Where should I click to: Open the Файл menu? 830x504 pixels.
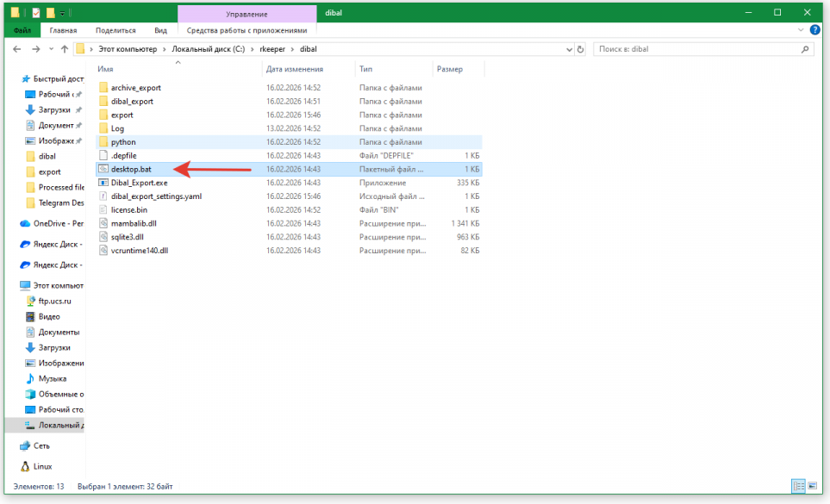pos(22,30)
